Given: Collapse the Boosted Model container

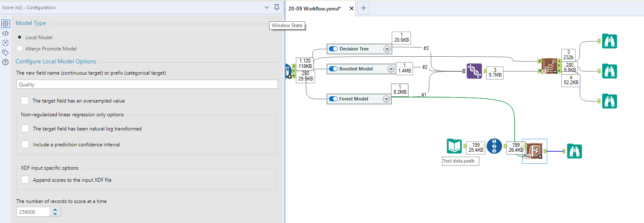Looking at the screenshot, I should pos(391,69).
